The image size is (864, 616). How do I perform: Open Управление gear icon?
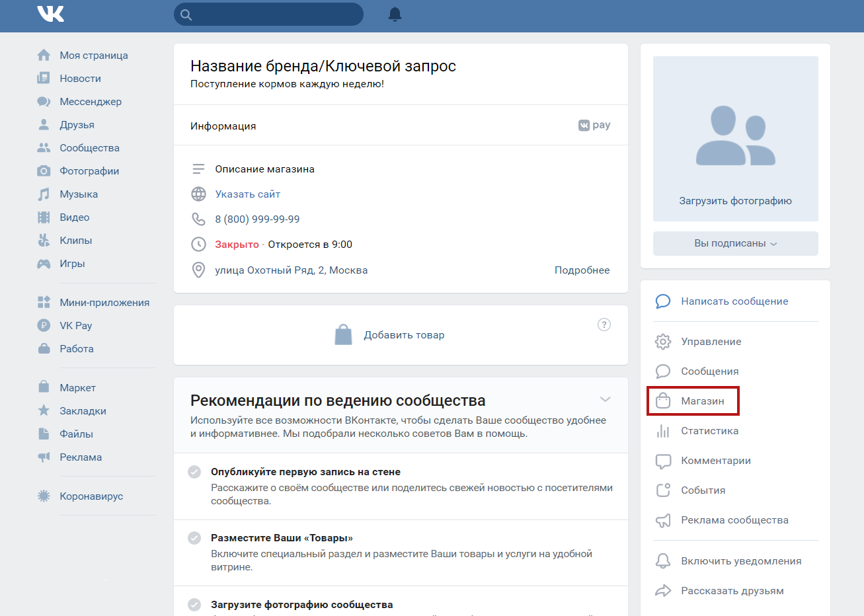pos(662,342)
